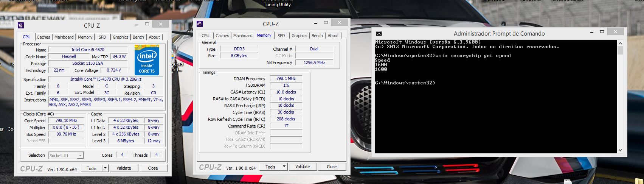Click the Intel Core i5 logo
Screen dimensions: 644x184
(147, 60)
